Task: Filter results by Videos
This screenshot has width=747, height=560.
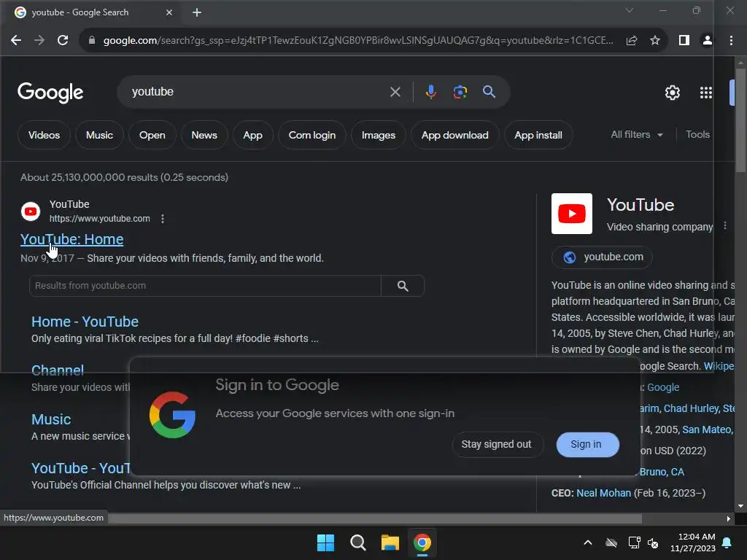Action: tap(44, 135)
